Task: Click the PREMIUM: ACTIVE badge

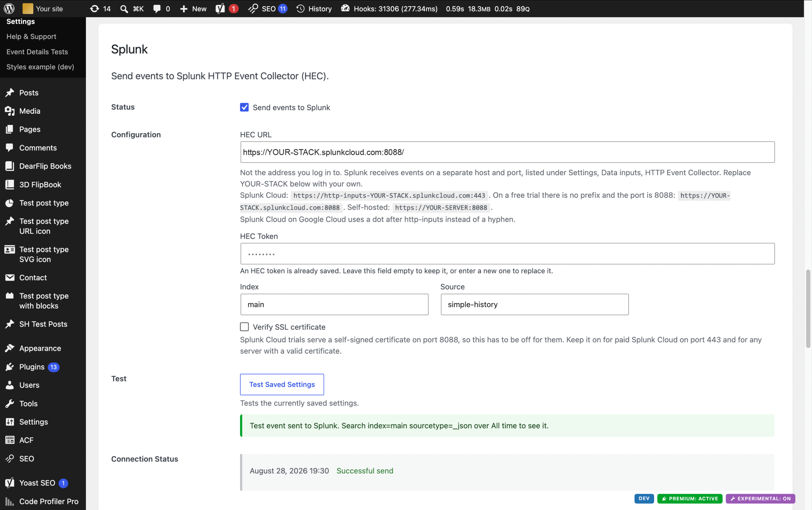Action: [690, 499]
